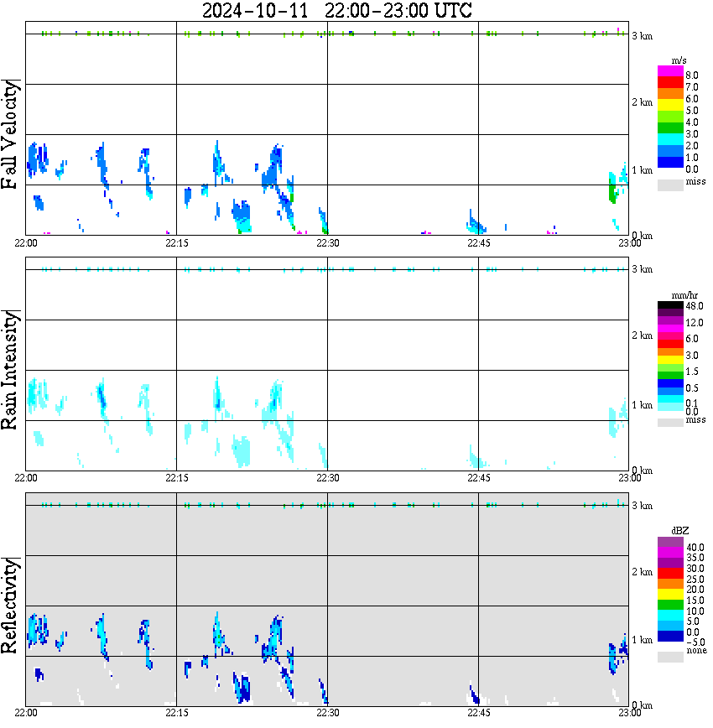Select the light green 4.0 m/s swatch
Image resolution: width=713 pixels, height=728 pixels.
[670, 117]
